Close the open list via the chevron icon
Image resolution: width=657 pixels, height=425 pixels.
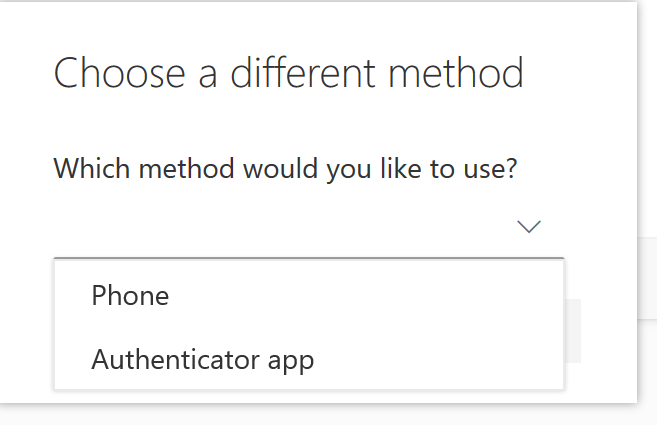[529, 226]
